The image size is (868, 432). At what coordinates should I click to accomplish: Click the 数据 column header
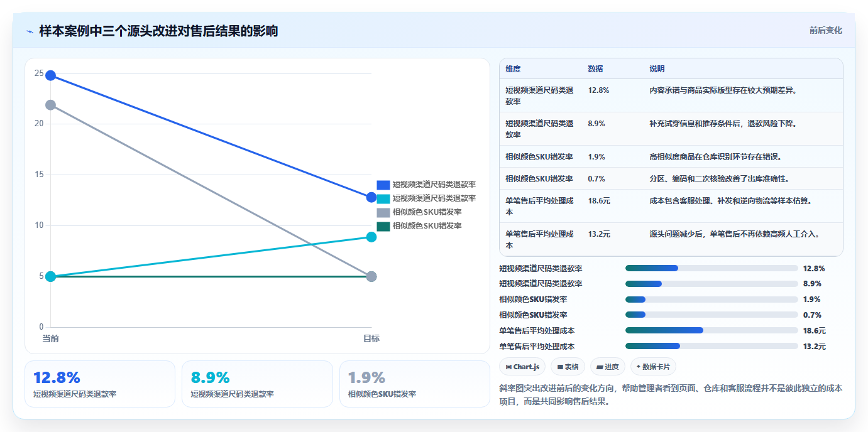(595, 69)
